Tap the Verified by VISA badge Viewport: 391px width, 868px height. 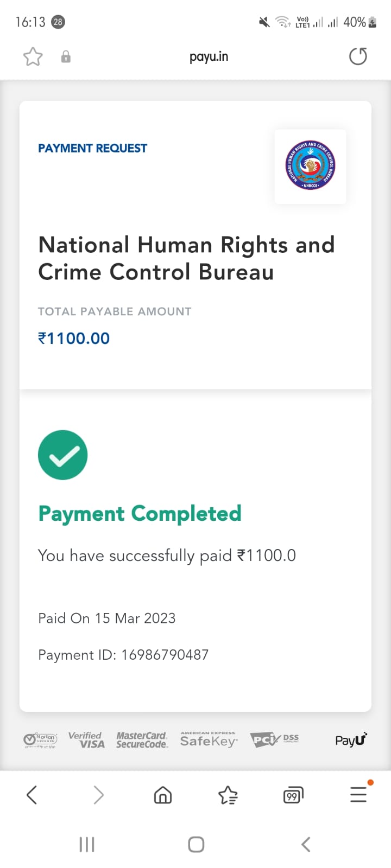[86, 740]
